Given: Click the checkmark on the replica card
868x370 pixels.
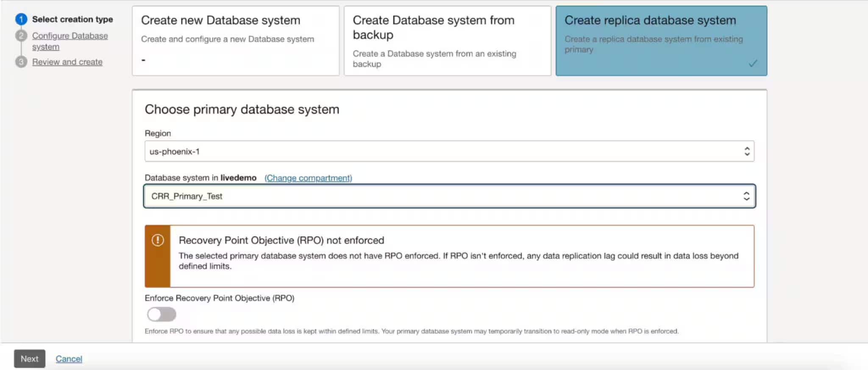Looking at the screenshot, I should [753, 64].
